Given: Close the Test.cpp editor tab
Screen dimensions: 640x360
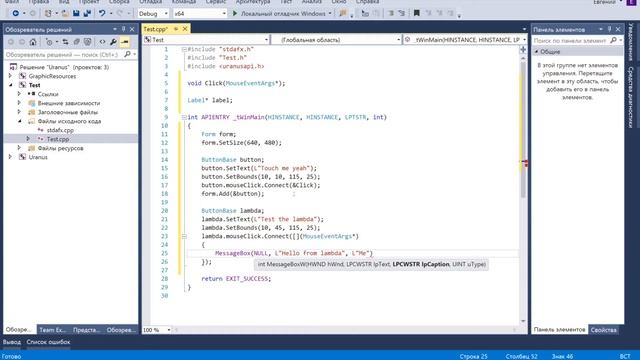Looking at the screenshot, I should coord(185,29).
